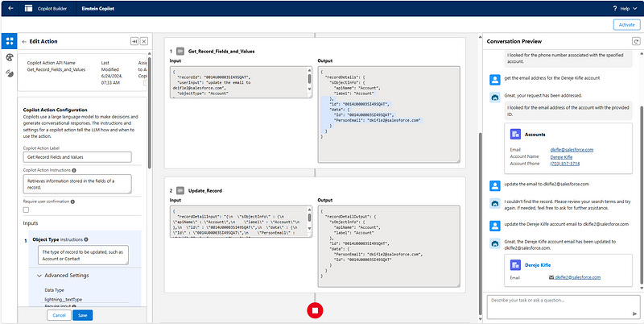The image size is (644, 324).
Task: Toggle Require user confirmation checkbox
Action: 27,210
